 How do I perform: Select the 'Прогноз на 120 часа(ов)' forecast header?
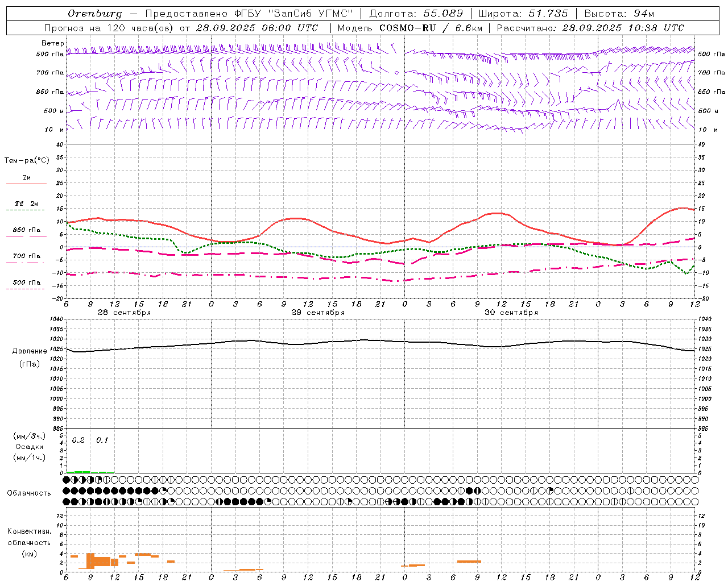109,28
